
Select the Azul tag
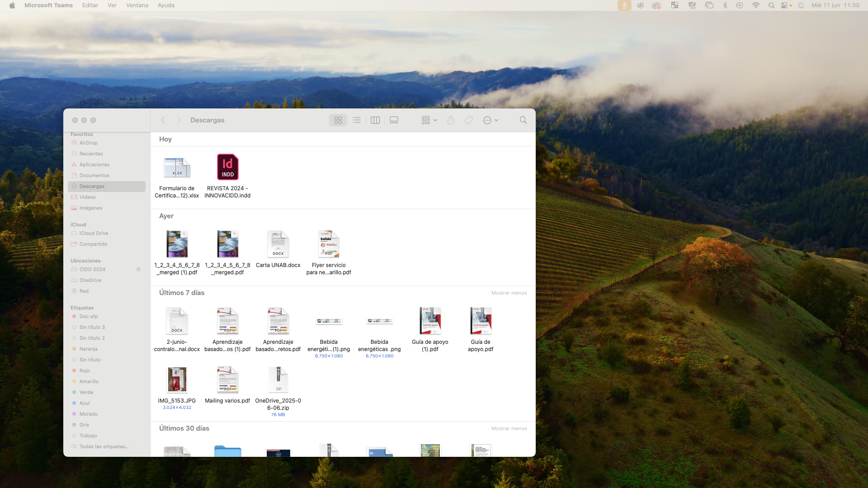(x=107, y=403)
